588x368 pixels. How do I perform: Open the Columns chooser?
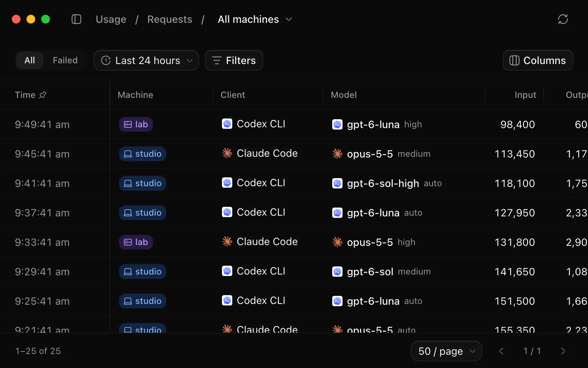(538, 60)
